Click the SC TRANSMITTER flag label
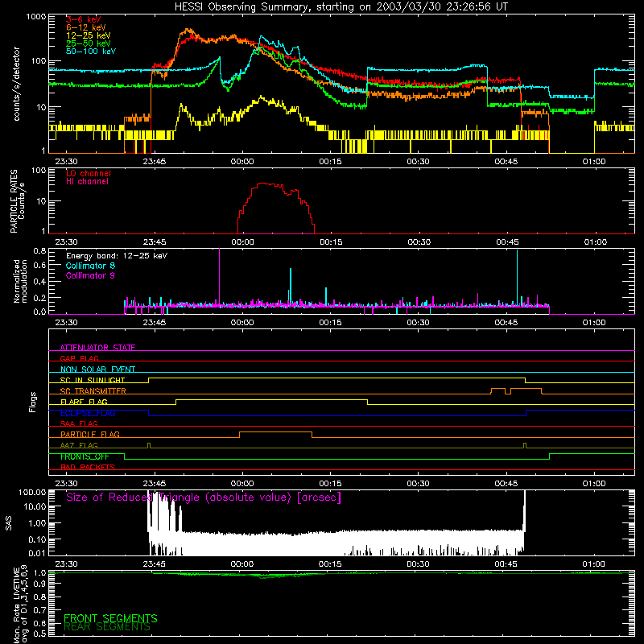 pos(93,391)
